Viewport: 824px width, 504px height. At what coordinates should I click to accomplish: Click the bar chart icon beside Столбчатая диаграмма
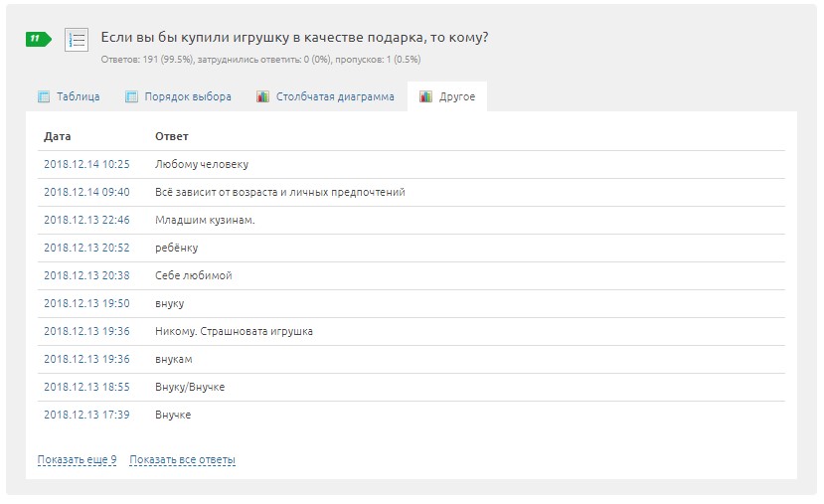pyautogui.click(x=262, y=96)
